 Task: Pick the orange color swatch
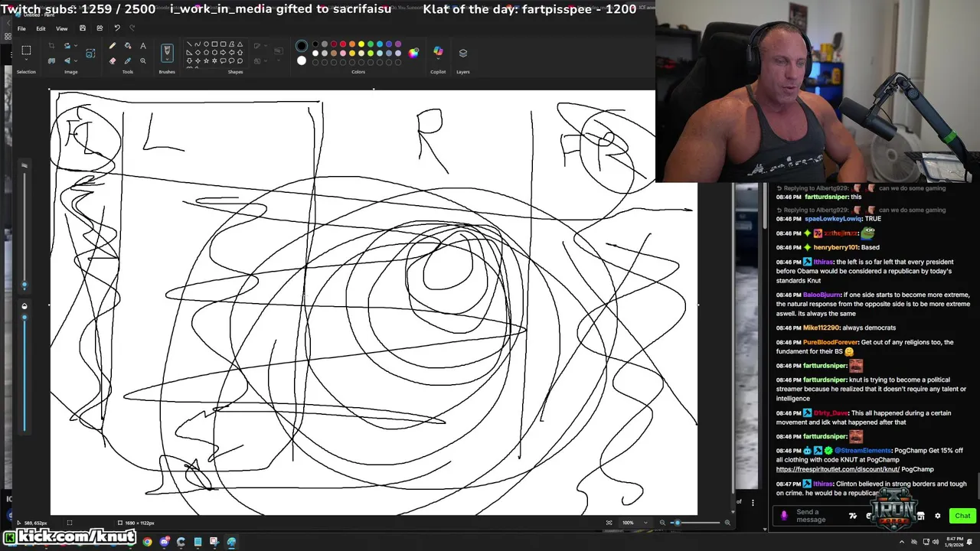click(352, 44)
